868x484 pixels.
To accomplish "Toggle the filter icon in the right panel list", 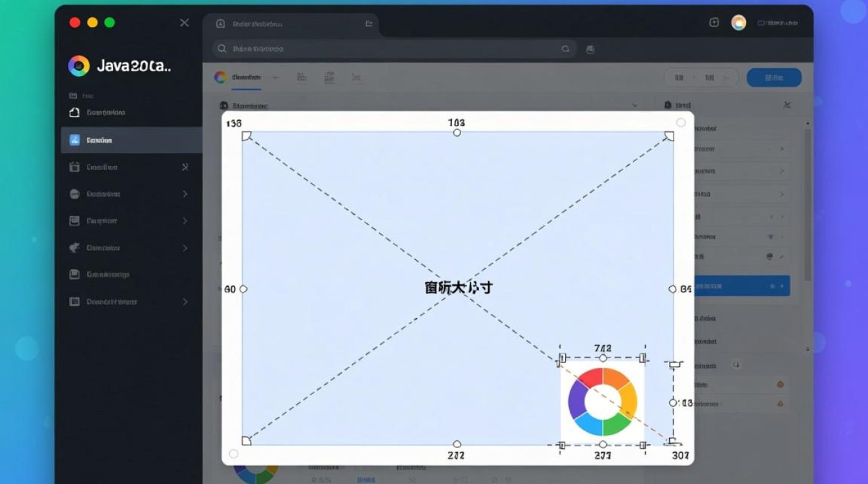I will [x=770, y=237].
